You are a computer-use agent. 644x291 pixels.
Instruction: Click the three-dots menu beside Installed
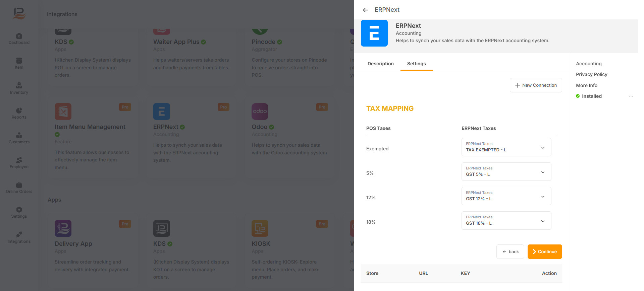pos(631,96)
